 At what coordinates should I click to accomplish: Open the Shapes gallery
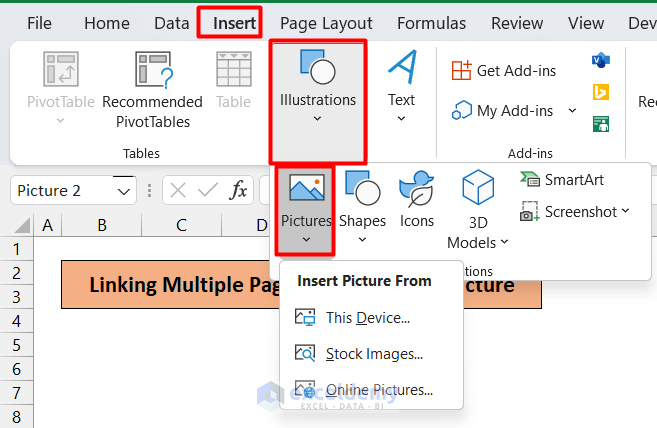pos(362,205)
